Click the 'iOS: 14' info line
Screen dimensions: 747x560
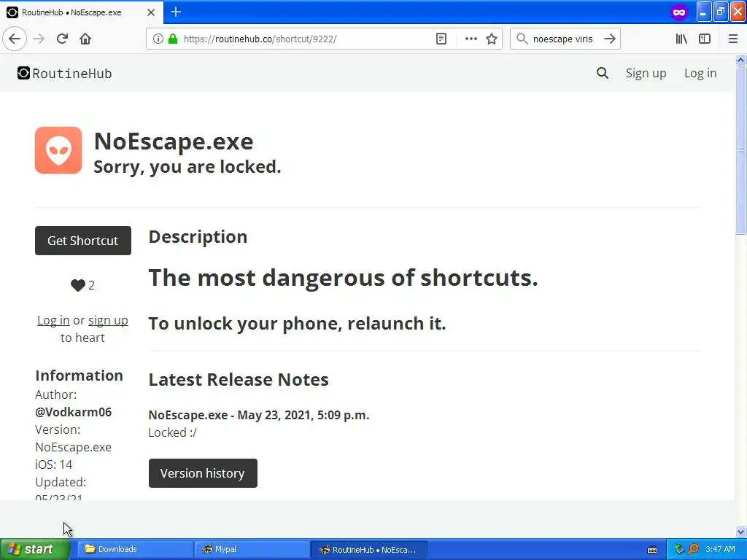[x=53, y=464]
